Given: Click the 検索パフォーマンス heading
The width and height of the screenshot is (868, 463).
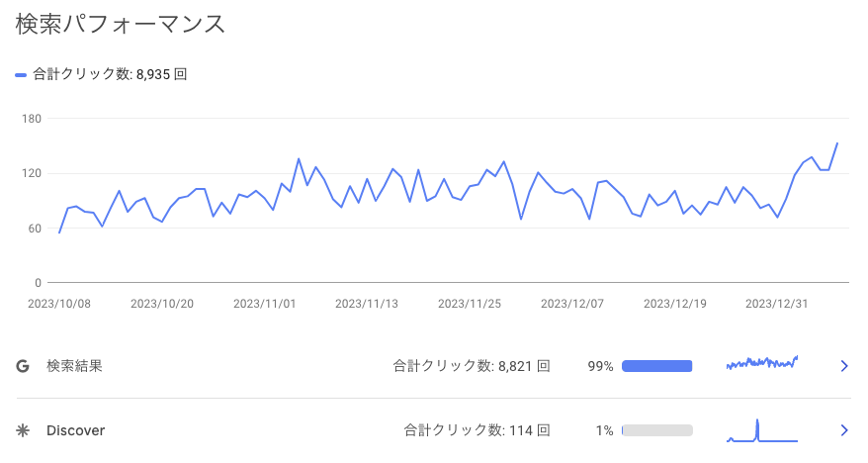Looking at the screenshot, I should (121, 25).
